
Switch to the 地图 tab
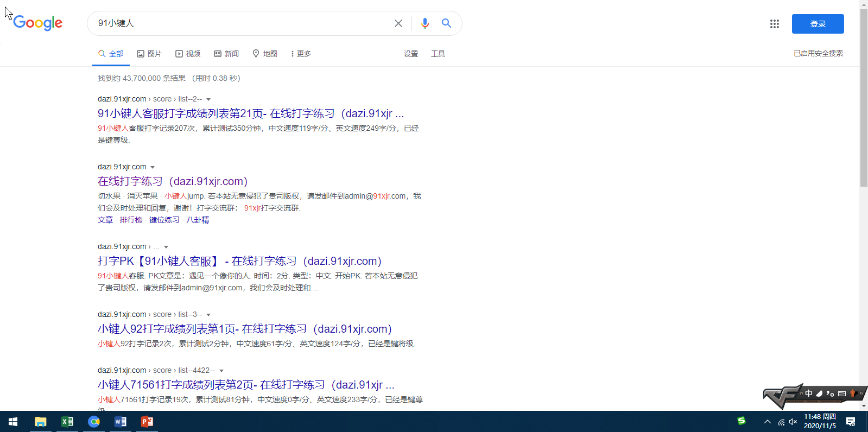[265, 54]
